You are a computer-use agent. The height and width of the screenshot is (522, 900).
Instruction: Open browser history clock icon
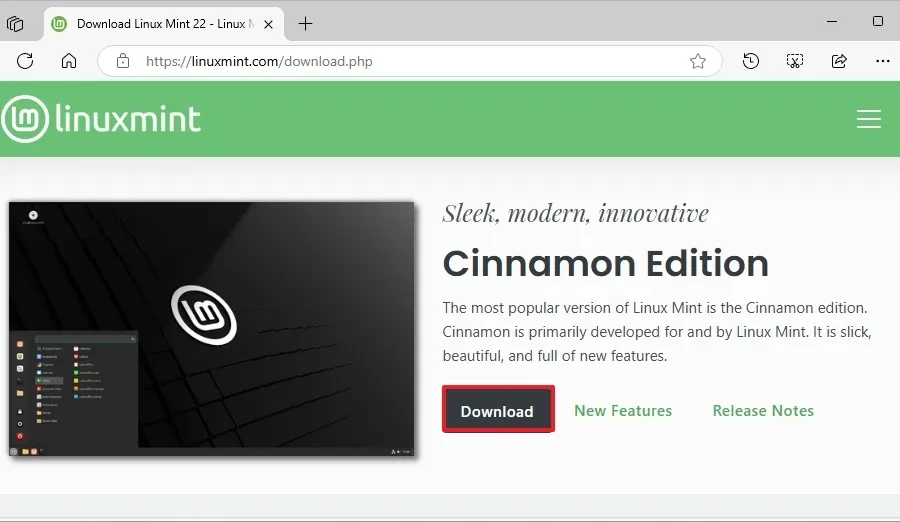[x=750, y=61]
